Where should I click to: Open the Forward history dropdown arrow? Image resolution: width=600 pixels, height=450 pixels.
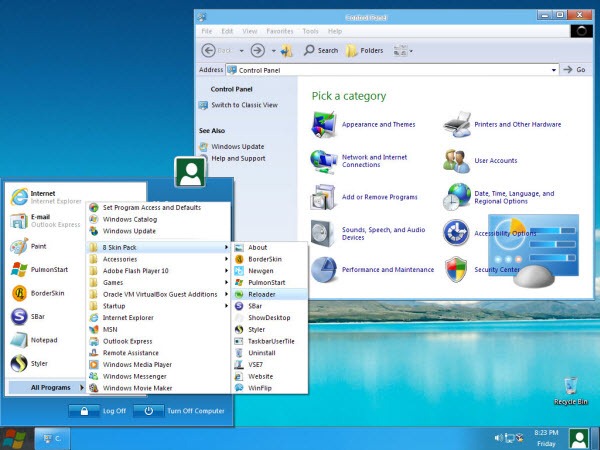274,51
